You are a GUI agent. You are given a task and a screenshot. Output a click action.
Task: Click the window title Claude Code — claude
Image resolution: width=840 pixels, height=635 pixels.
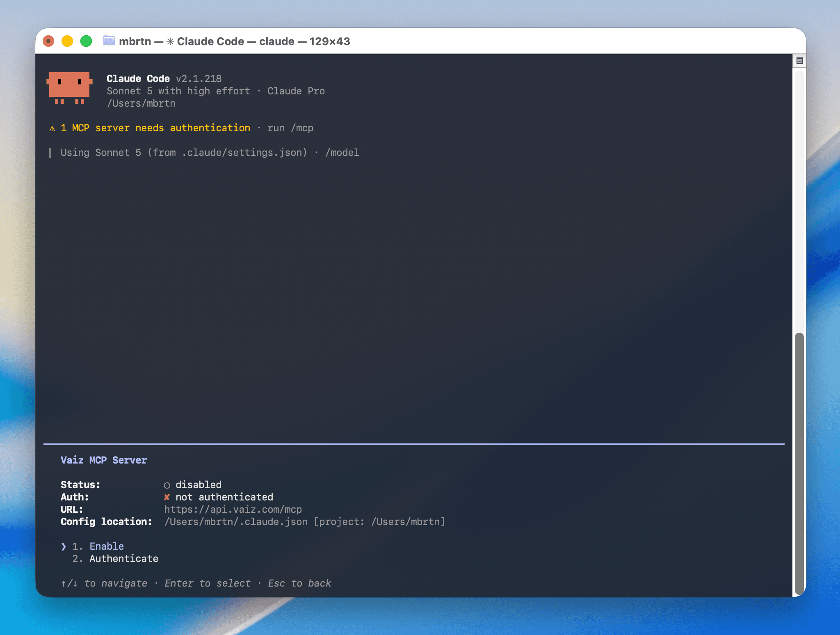235,41
